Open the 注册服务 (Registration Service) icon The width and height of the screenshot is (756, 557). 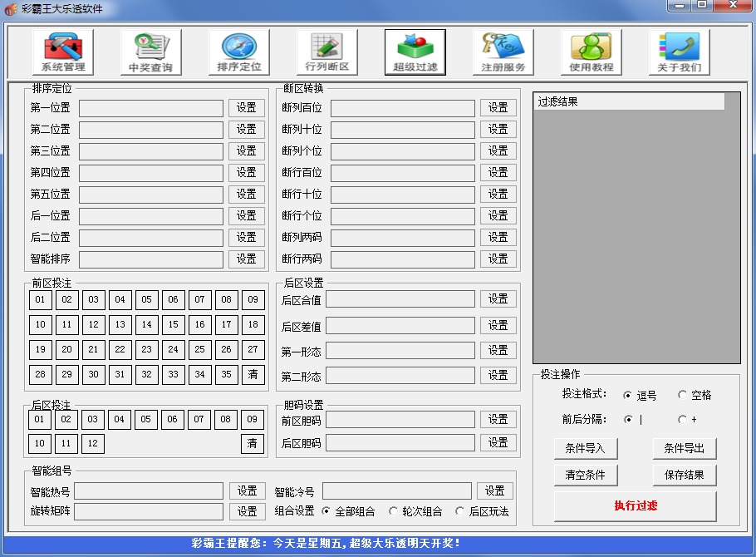tap(505, 52)
